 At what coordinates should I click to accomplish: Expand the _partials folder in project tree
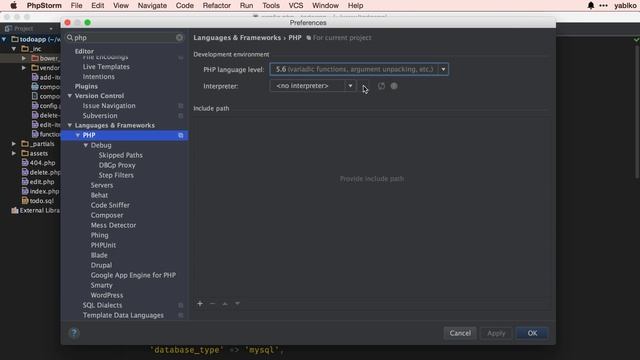tap(14, 144)
